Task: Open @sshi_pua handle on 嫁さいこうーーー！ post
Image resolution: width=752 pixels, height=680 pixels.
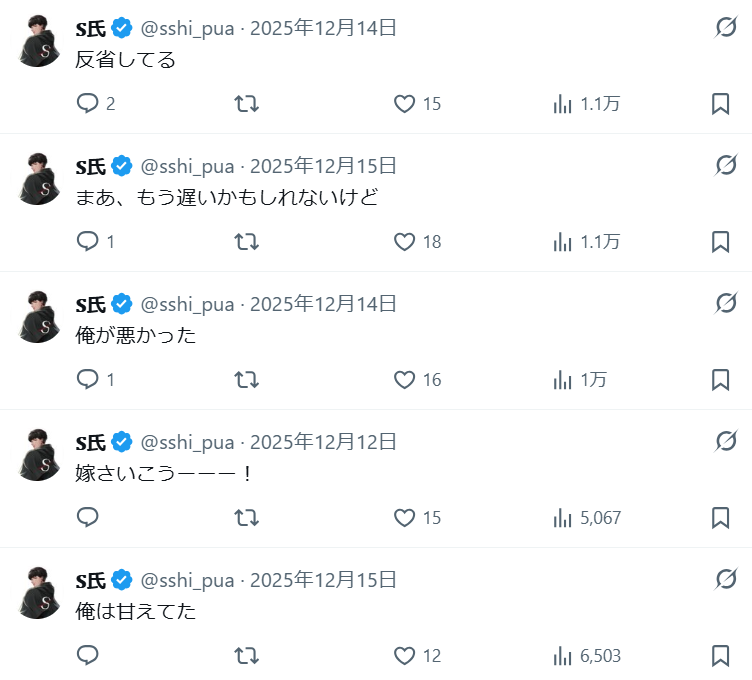Action: (x=187, y=442)
